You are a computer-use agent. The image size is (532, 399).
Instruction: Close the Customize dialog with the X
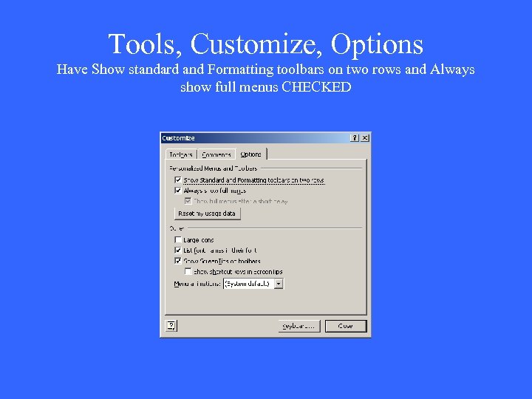pyautogui.click(x=365, y=137)
